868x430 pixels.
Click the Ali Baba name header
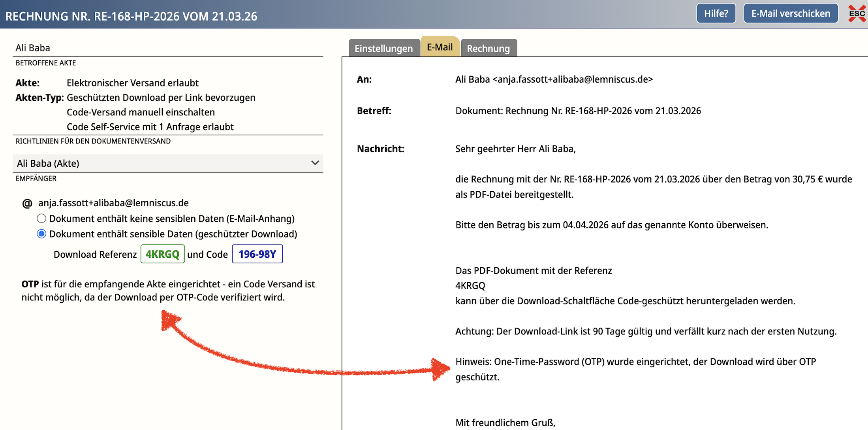point(33,48)
